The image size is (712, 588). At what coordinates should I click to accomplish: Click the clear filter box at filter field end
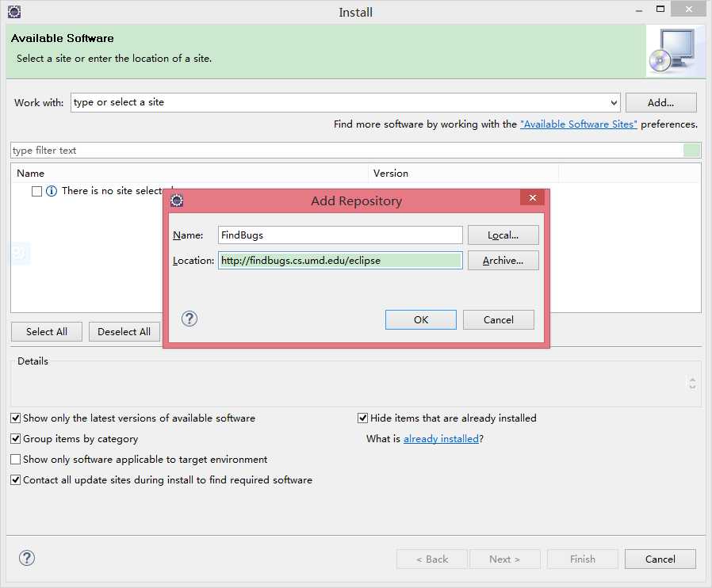click(x=691, y=151)
